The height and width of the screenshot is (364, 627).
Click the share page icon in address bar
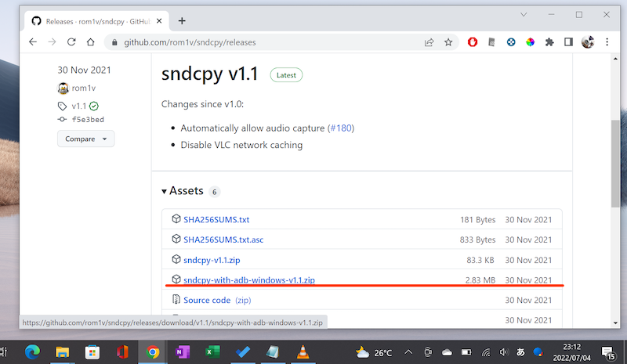429,42
